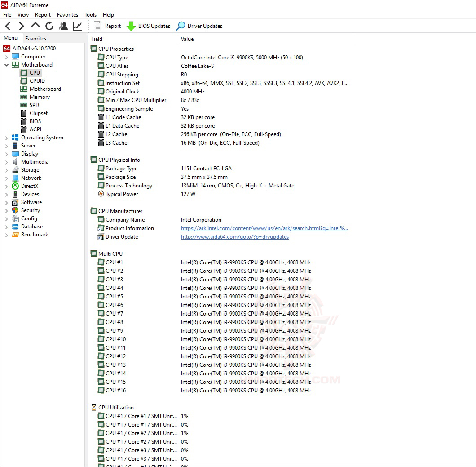
Task: Open the Report menu
Action: [x=43, y=14]
